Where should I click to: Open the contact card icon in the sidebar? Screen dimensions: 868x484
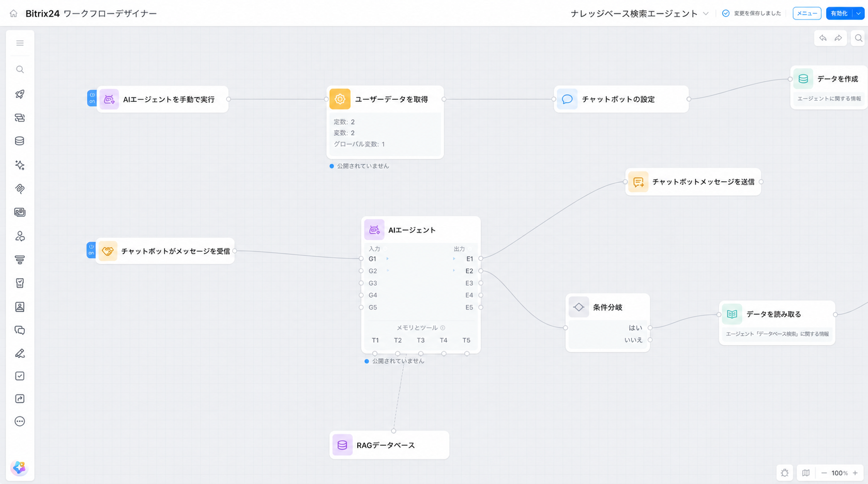click(x=20, y=307)
